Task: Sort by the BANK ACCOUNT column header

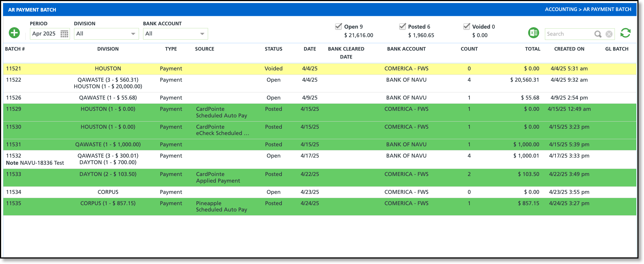Action: (x=406, y=49)
